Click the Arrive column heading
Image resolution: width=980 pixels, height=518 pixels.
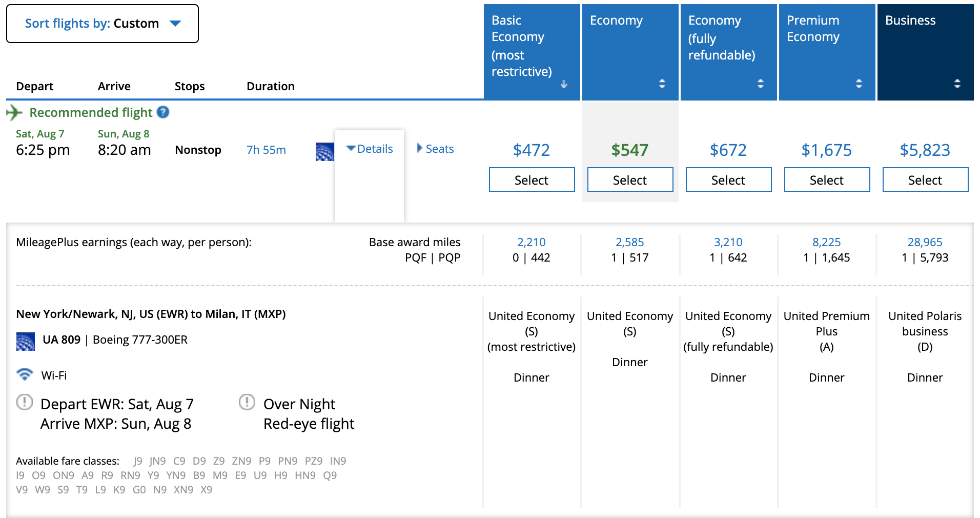114,86
